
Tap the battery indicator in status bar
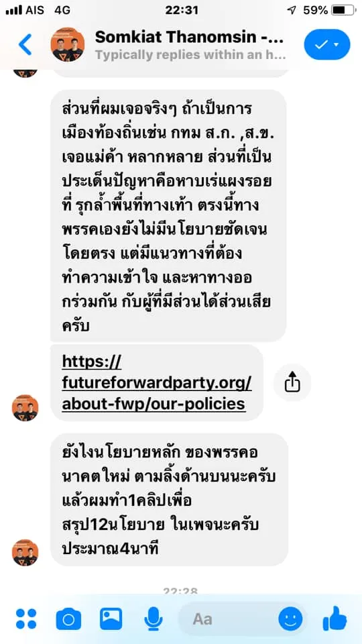[343, 10]
